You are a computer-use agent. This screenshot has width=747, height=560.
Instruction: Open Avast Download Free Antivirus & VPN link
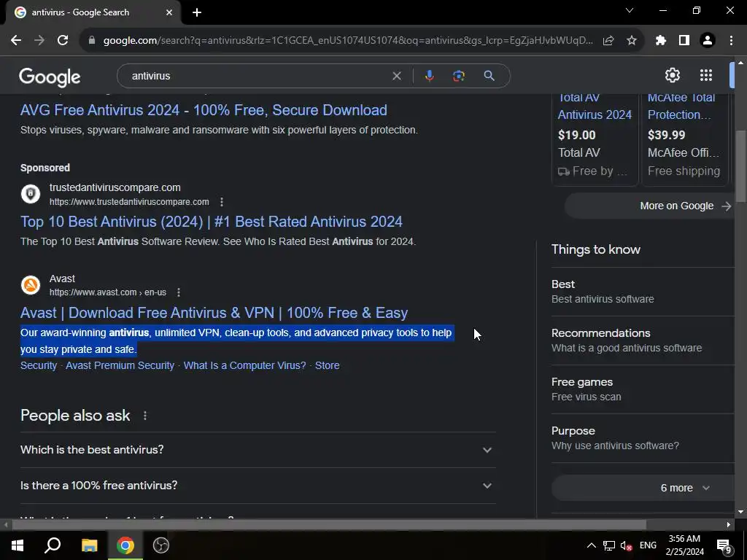tap(214, 313)
